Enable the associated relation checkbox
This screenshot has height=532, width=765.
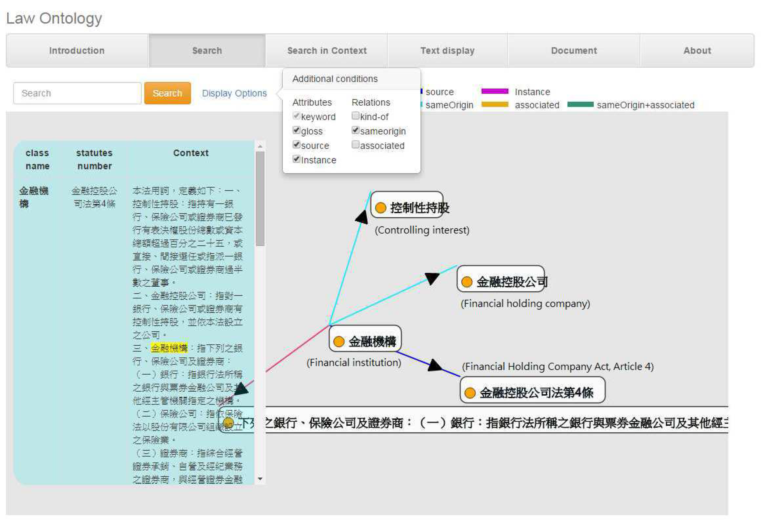[x=355, y=145]
